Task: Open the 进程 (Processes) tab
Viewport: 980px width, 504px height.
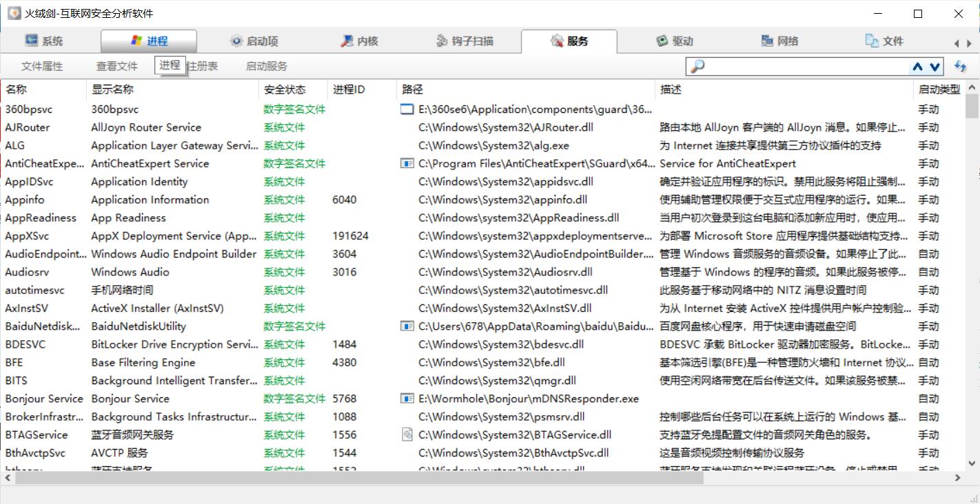Action: point(149,41)
